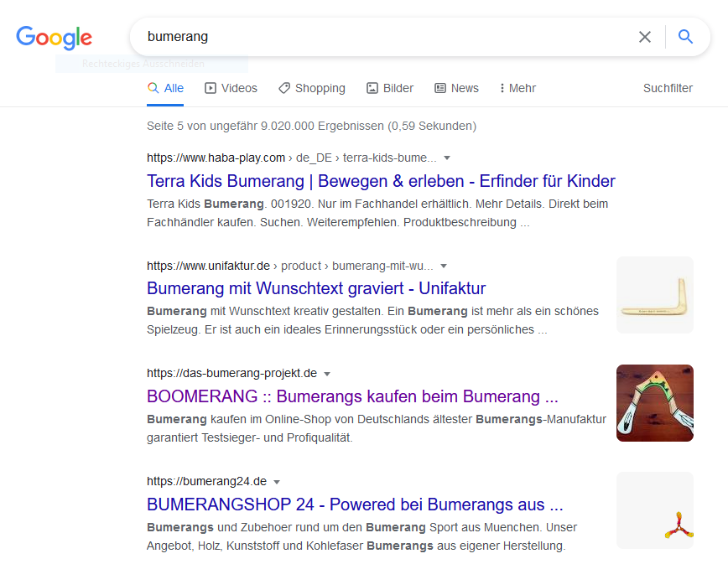Expand the Mehr menu
Viewport: 728px width, 564px height.
click(517, 88)
